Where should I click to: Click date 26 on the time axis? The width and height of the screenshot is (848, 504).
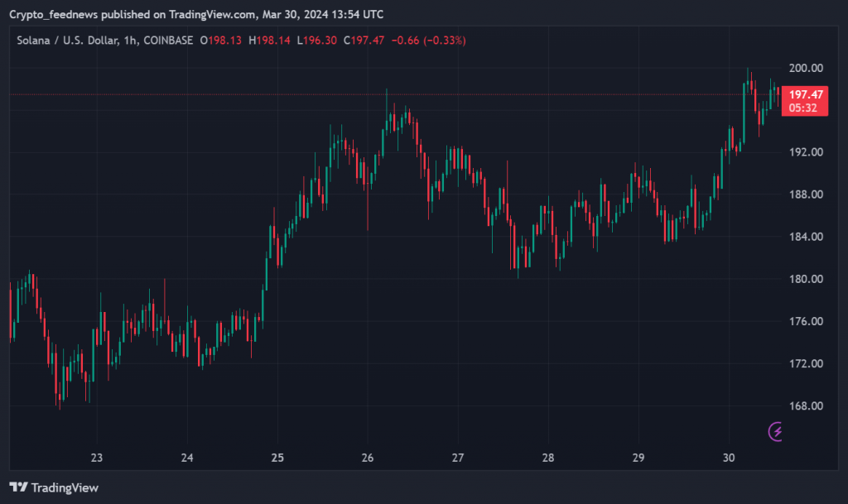(x=368, y=458)
